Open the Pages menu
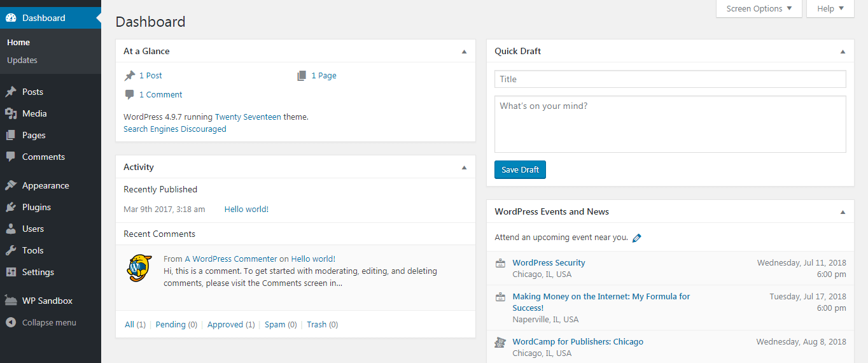 pyautogui.click(x=50, y=135)
